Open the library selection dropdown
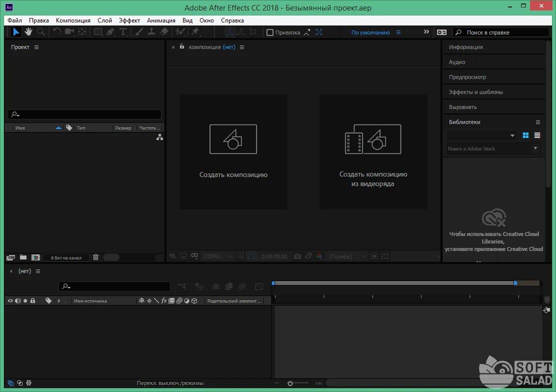 pos(481,135)
